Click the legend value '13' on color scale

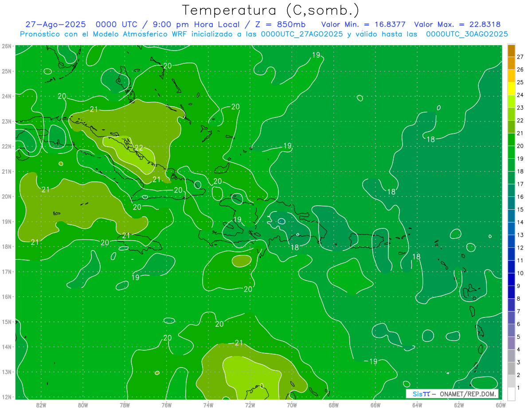520,235
